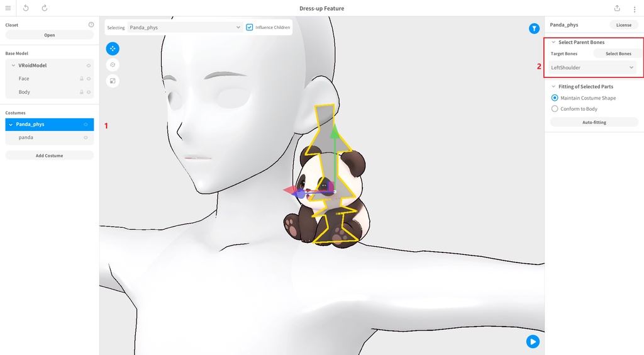Viewport: 644px width, 355px height.
Task: Click the Open closet button
Action: coord(49,35)
